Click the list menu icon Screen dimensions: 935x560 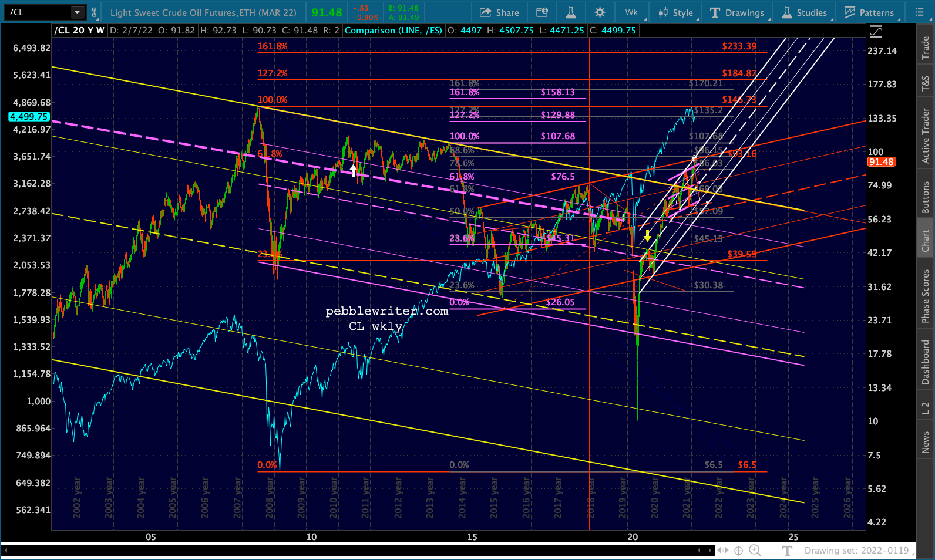[x=920, y=12]
